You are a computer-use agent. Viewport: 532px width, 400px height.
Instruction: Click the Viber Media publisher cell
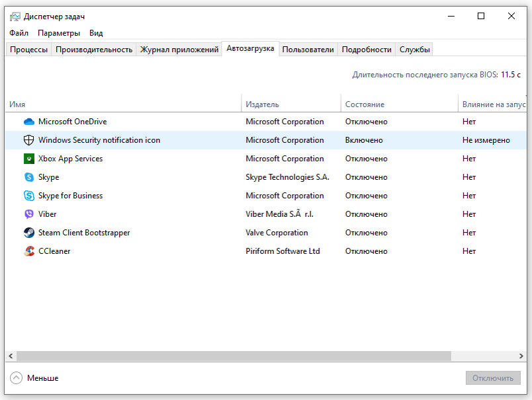[x=280, y=214]
